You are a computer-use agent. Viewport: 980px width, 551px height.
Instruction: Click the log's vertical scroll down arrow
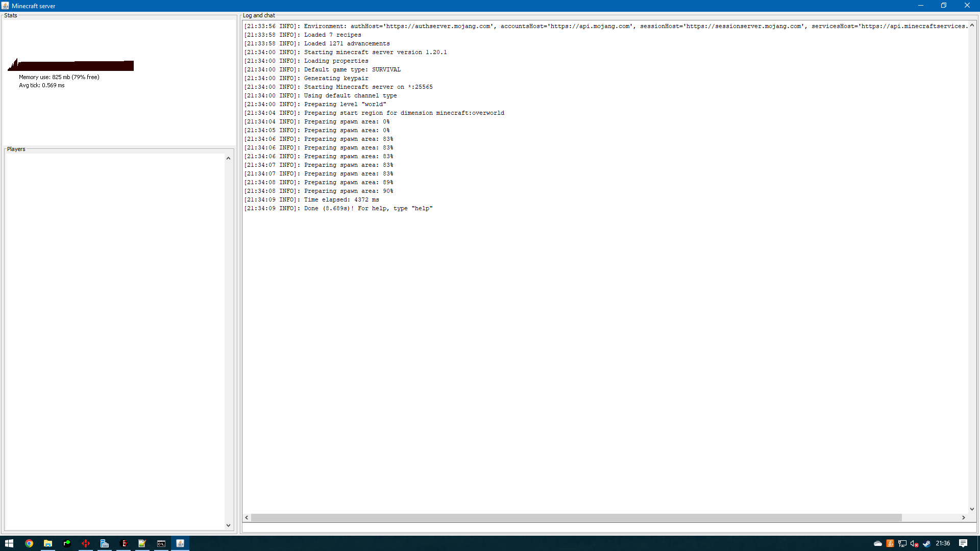pos(972,509)
